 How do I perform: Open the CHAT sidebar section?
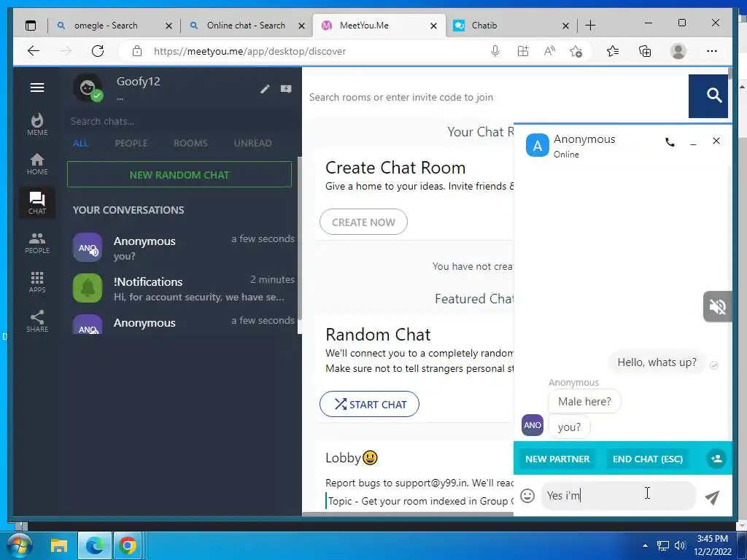click(37, 203)
